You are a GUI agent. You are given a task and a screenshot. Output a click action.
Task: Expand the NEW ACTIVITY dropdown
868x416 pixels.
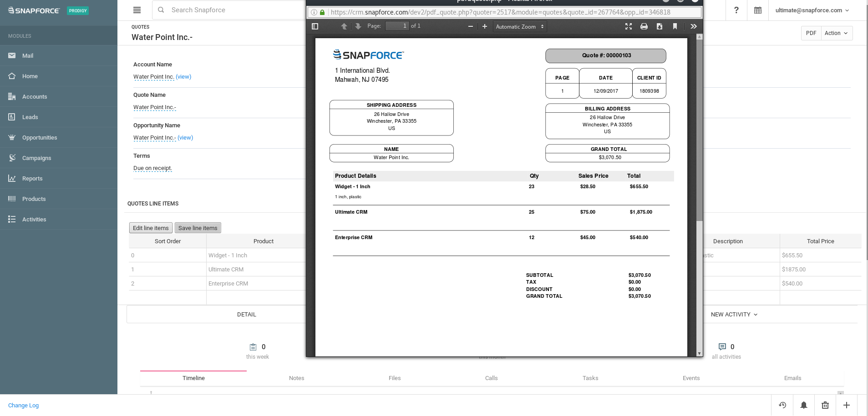[x=734, y=315]
